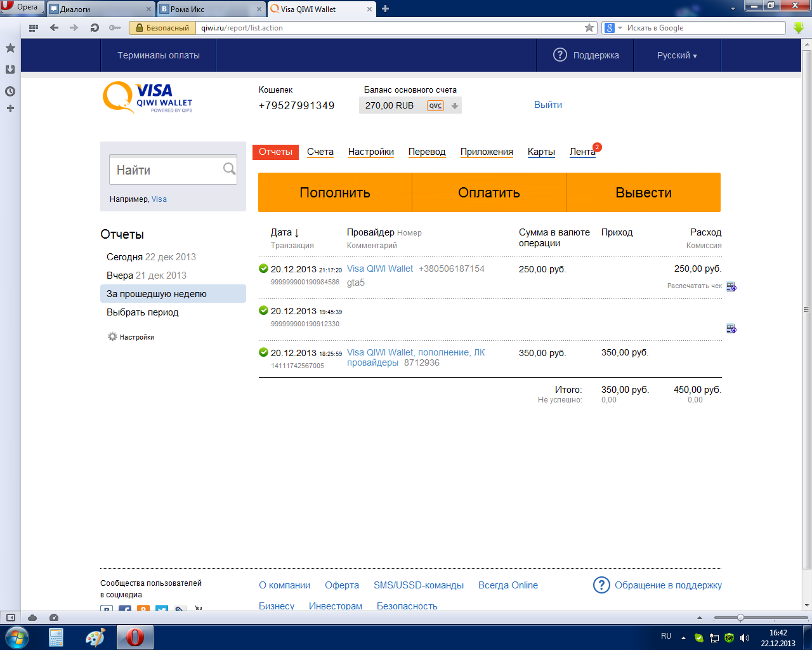Select Сегодня 22 дек 2013 report
This screenshot has width=812, height=650.
(151, 257)
